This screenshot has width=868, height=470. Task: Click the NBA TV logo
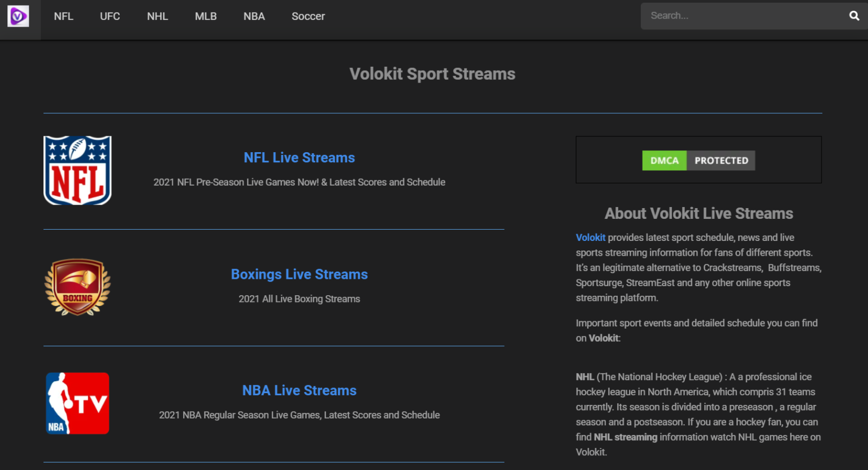click(x=77, y=403)
